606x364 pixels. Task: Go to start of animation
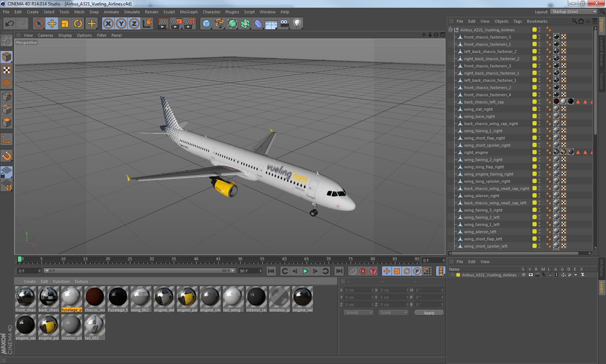pos(271,271)
